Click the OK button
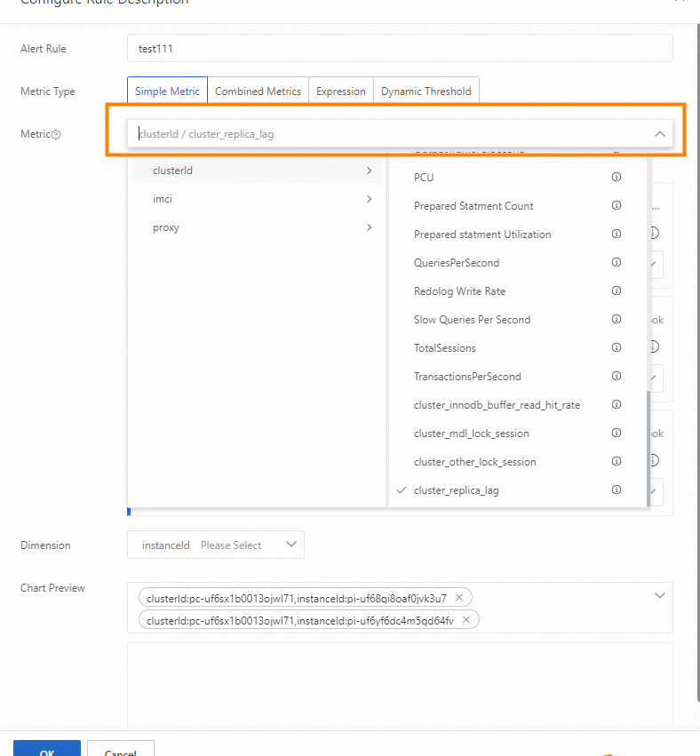This screenshot has width=700, height=756. 47,748
